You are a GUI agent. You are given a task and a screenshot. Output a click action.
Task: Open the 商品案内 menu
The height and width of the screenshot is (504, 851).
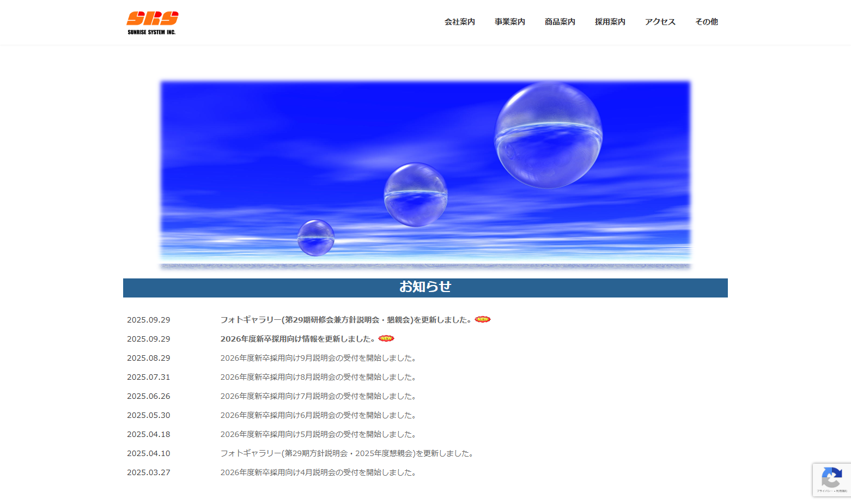[560, 22]
